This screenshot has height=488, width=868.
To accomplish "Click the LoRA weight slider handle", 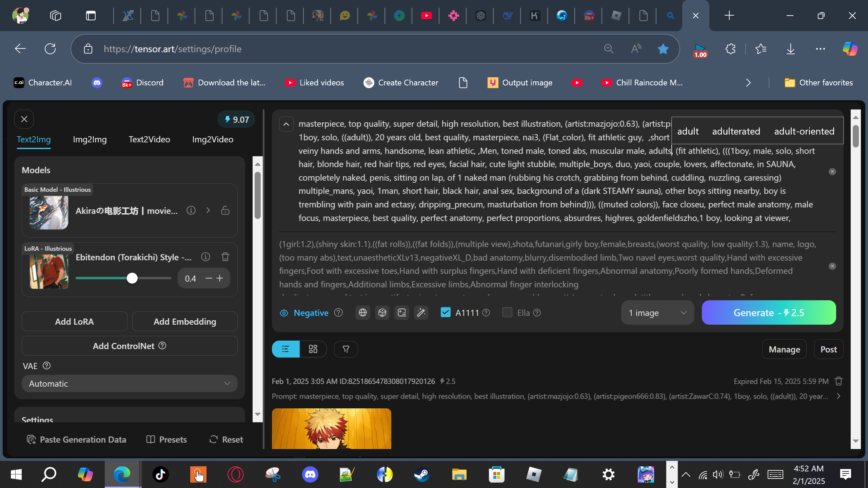I will click(132, 278).
